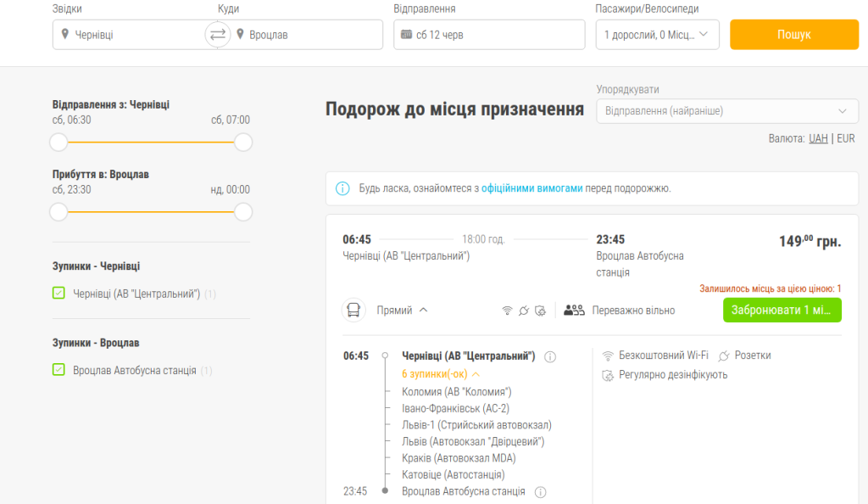Switch currency to UAH
This screenshot has width=868, height=504.
click(x=818, y=138)
